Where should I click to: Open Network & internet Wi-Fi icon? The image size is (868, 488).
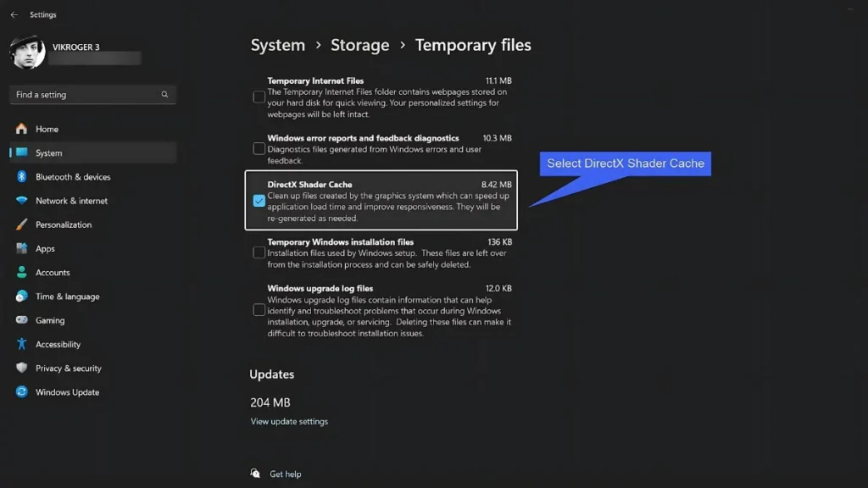pos(21,201)
